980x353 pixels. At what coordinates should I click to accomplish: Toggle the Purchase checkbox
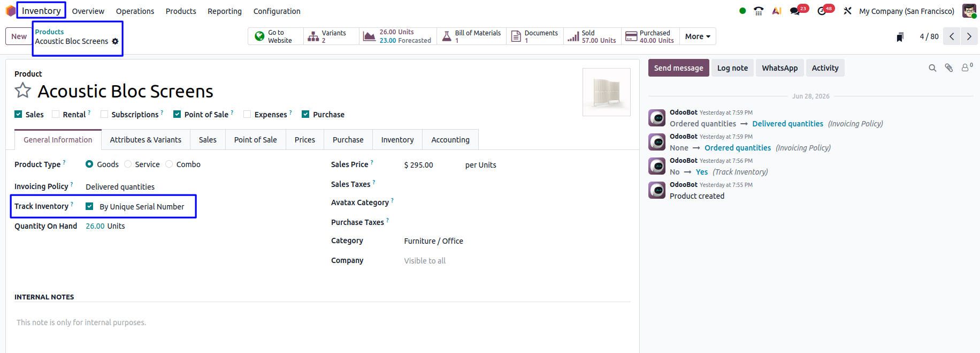click(305, 114)
